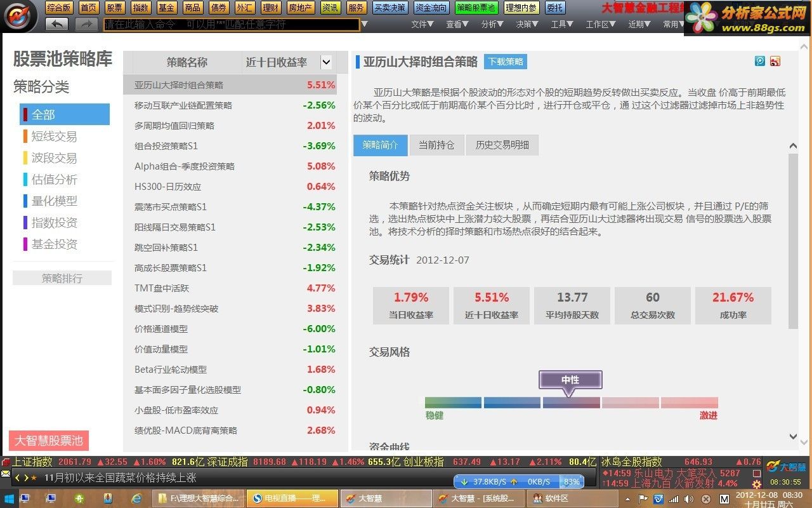Click the 外汇 toolbar button
This screenshot has height=508, width=812.
244,8
